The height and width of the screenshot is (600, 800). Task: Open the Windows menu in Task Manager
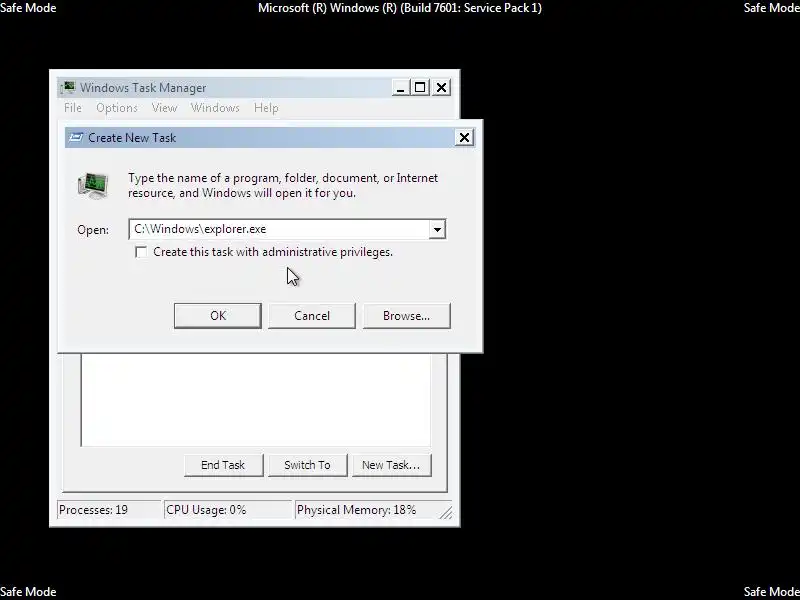tap(215, 108)
